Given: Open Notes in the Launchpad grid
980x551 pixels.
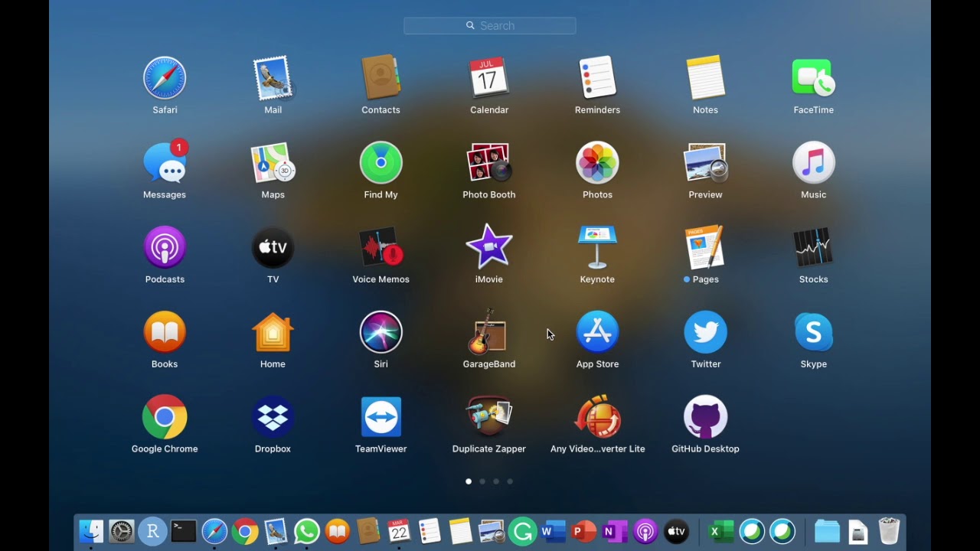Looking at the screenshot, I should pyautogui.click(x=705, y=78).
